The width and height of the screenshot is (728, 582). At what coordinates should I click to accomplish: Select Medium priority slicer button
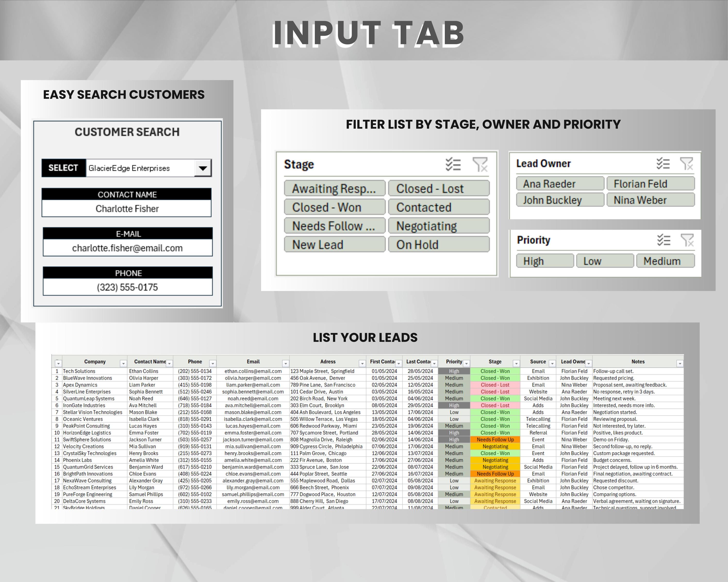pos(666,261)
